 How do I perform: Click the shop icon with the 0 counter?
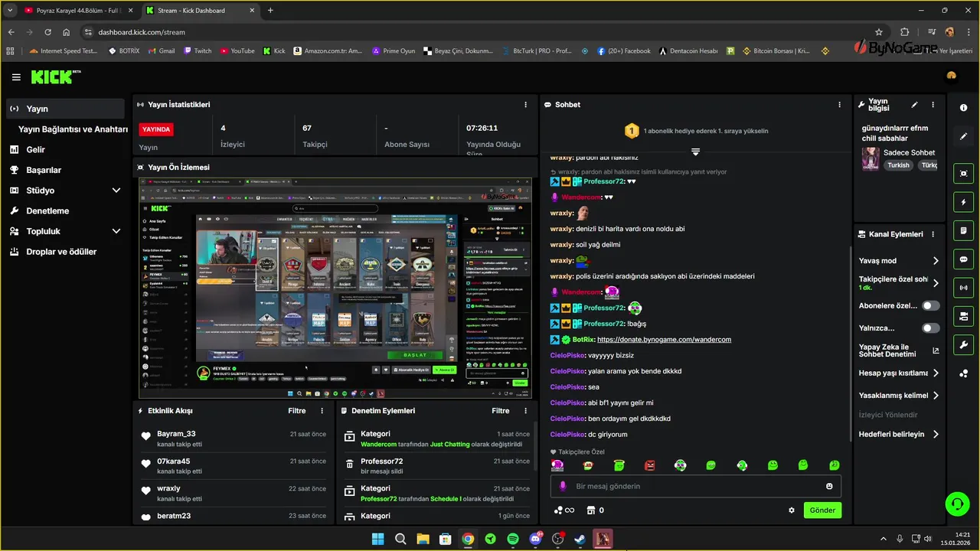click(595, 510)
